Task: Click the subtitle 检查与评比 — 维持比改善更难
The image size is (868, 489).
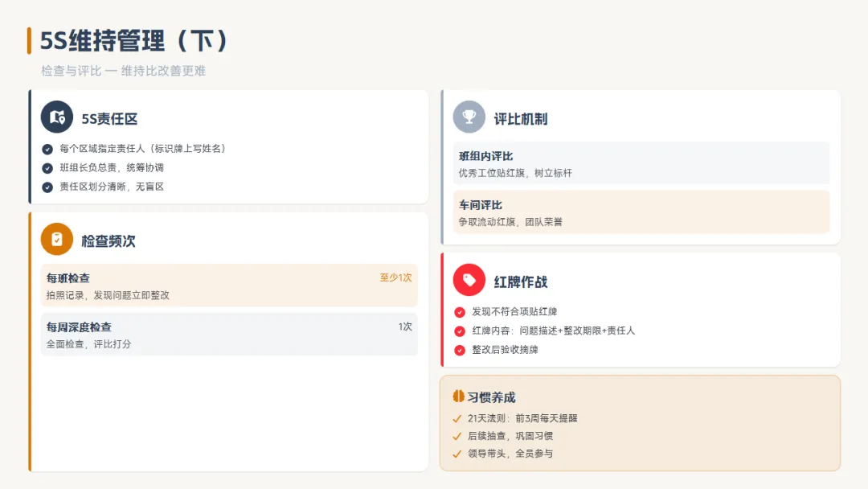Action: 124,71
